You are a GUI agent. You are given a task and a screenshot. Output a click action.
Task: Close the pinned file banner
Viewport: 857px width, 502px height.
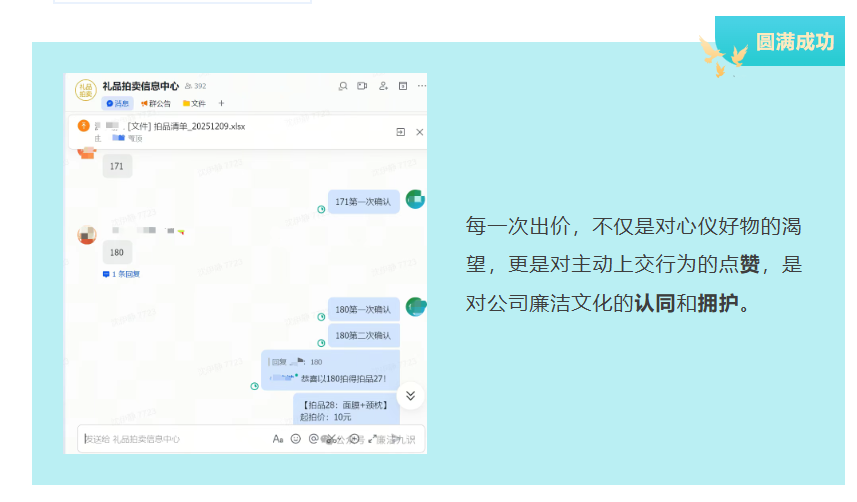coord(420,132)
